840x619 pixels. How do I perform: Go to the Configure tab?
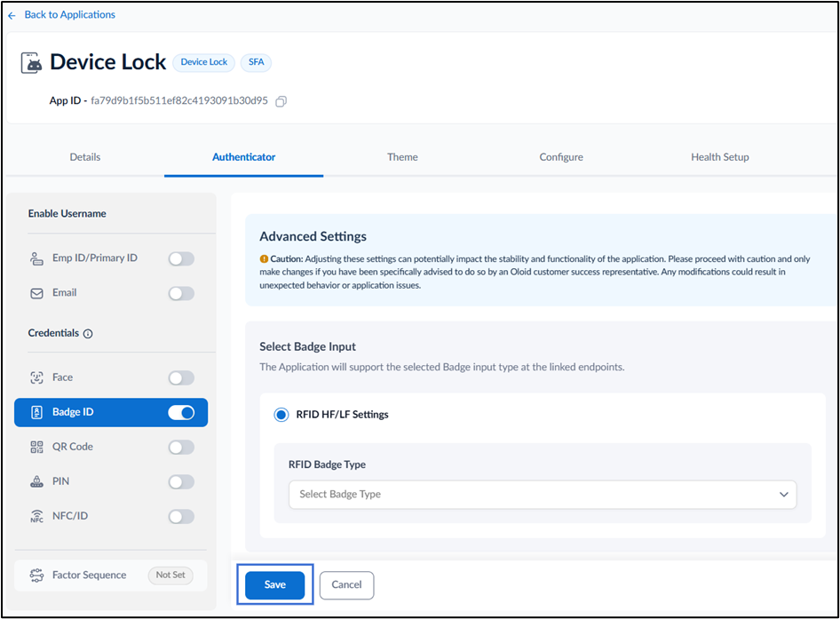561,157
